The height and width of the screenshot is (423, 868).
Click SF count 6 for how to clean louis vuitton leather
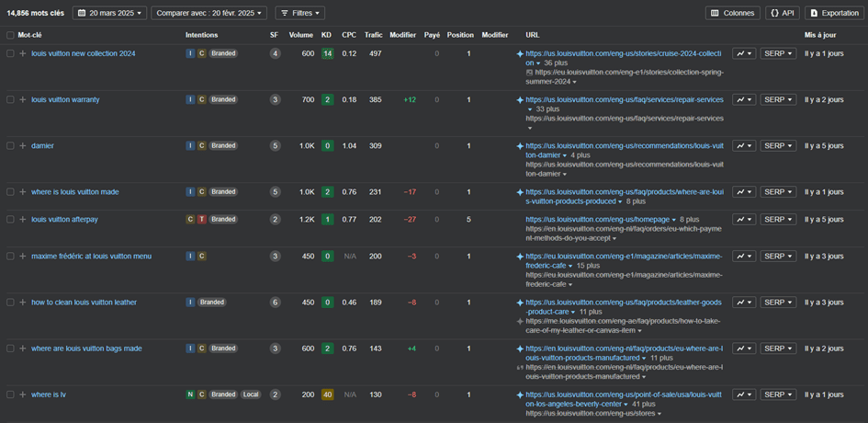click(x=276, y=303)
